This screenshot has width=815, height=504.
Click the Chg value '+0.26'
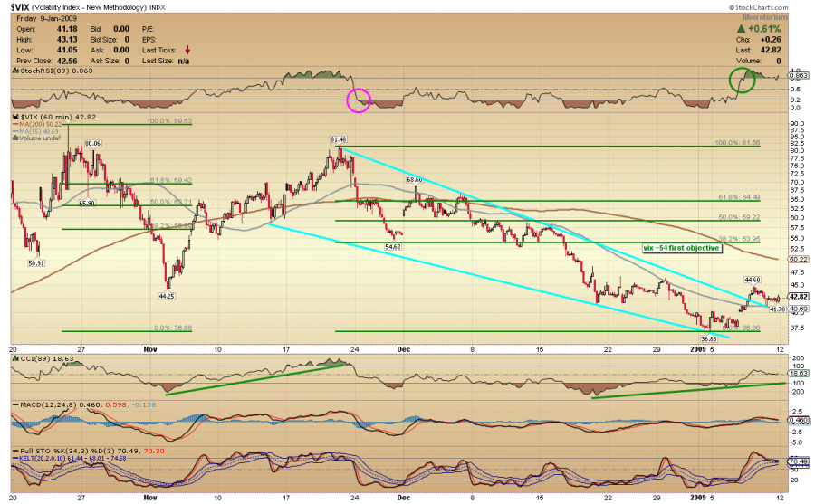(771, 40)
